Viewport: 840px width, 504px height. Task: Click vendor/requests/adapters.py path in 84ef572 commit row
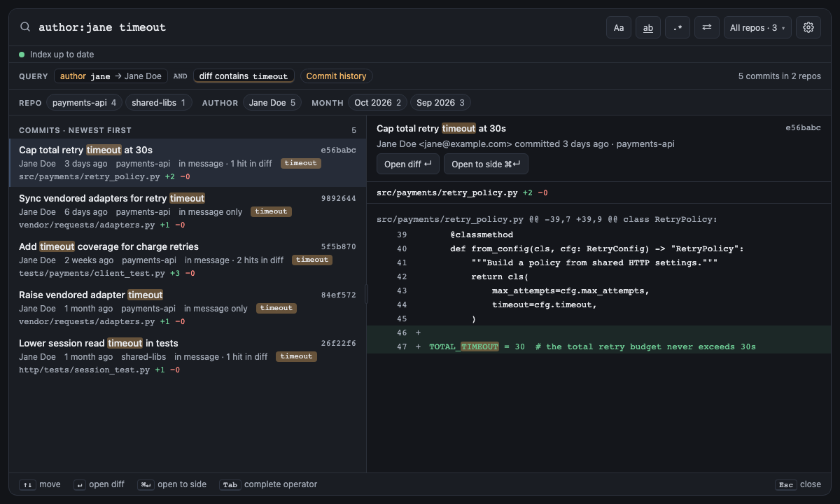pyautogui.click(x=87, y=322)
